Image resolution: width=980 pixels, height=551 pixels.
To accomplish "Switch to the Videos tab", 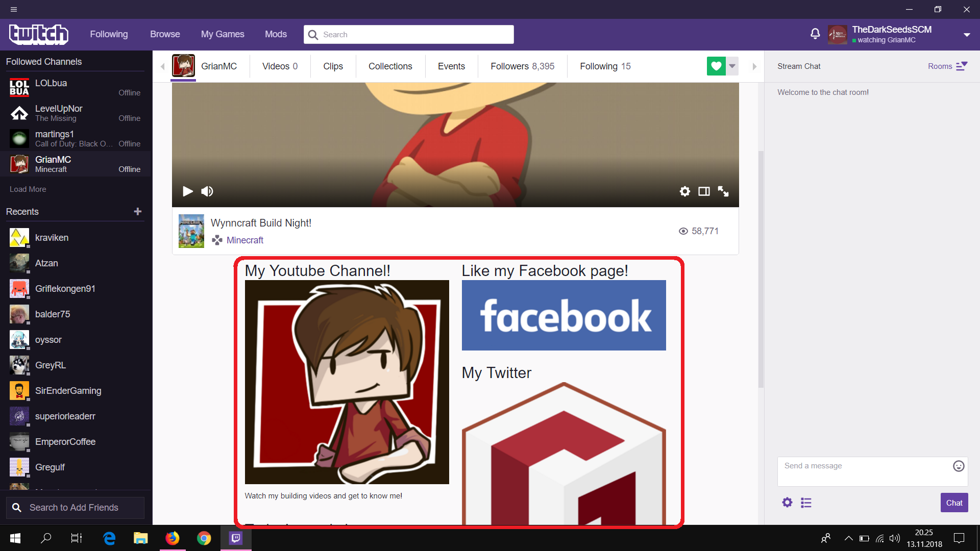I will coord(280,66).
